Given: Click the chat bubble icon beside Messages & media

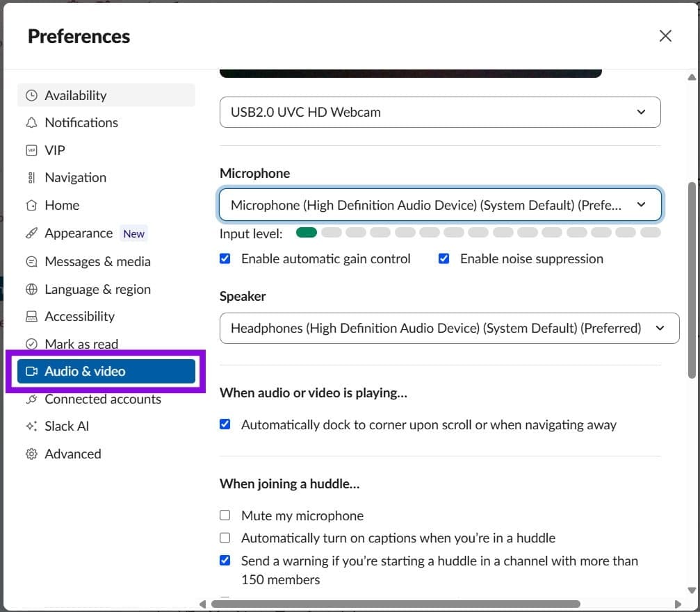Looking at the screenshot, I should point(31,261).
